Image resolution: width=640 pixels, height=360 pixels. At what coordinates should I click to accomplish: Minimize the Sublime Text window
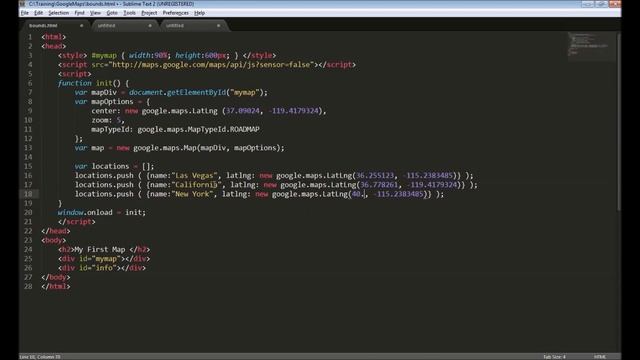(587, 4)
